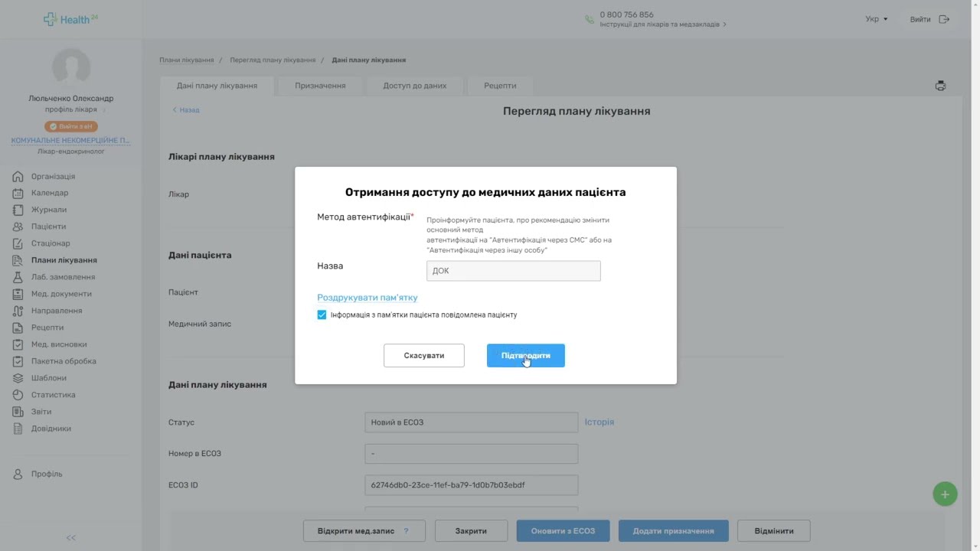This screenshot has height=551, width=980.
Task: Click the Додати призначення button
Action: 674,531
